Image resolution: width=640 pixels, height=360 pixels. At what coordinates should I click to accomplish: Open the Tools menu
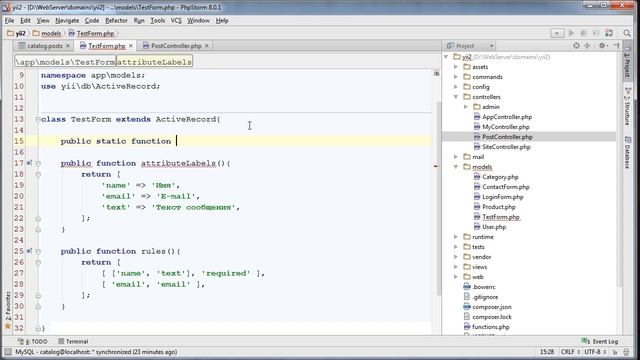click(158, 20)
